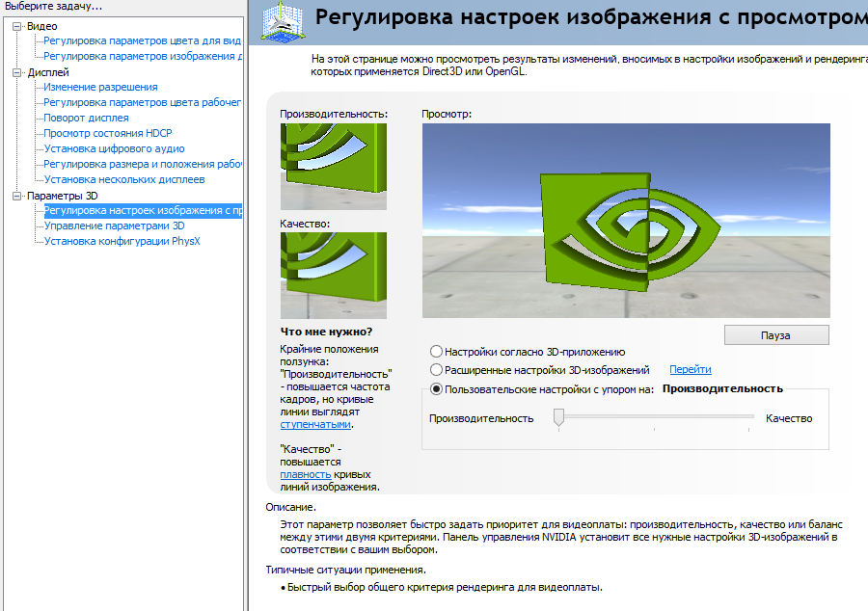Click the Что мне нужно? heading
Image resolution: width=868 pixels, height=611 pixels.
pos(327,332)
